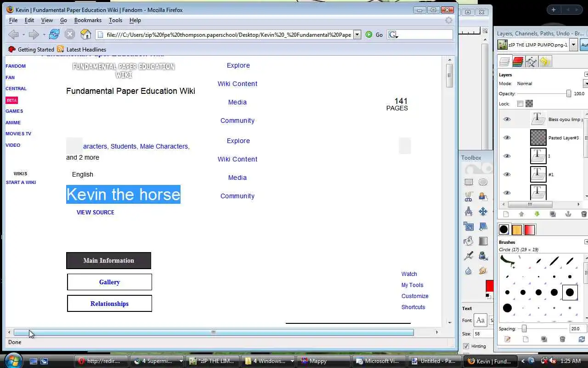Open Firefox Bookmarks menu

(88, 20)
